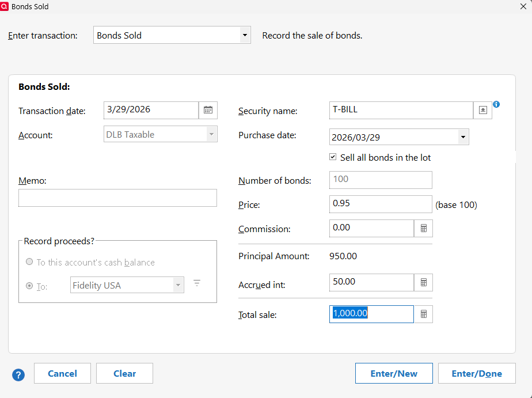
Task: Click the blue info icon near security name
Action: pyautogui.click(x=496, y=104)
